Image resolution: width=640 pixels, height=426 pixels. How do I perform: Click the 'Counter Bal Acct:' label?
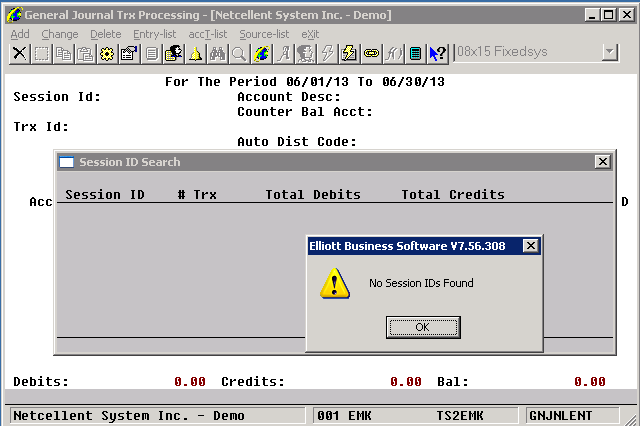point(305,112)
